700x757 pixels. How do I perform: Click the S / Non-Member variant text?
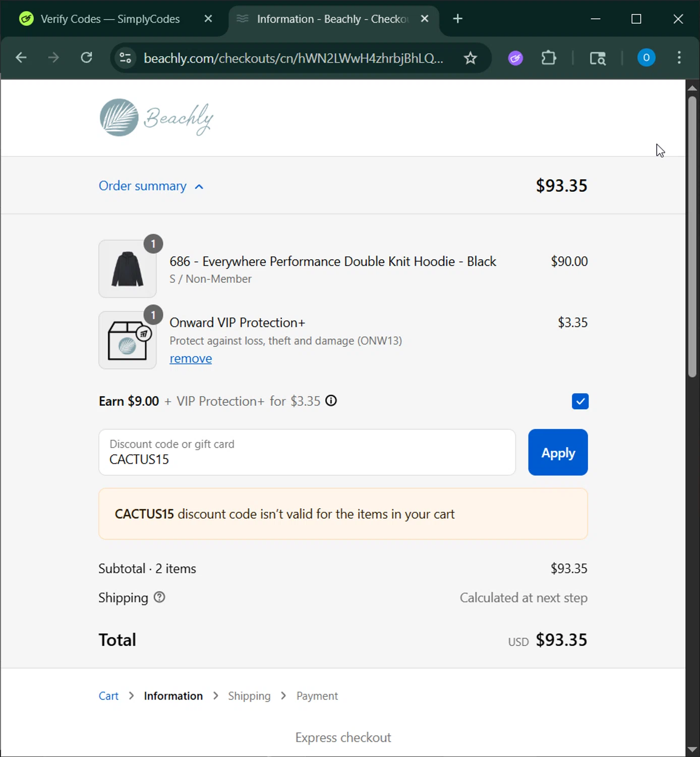click(210, 279)
